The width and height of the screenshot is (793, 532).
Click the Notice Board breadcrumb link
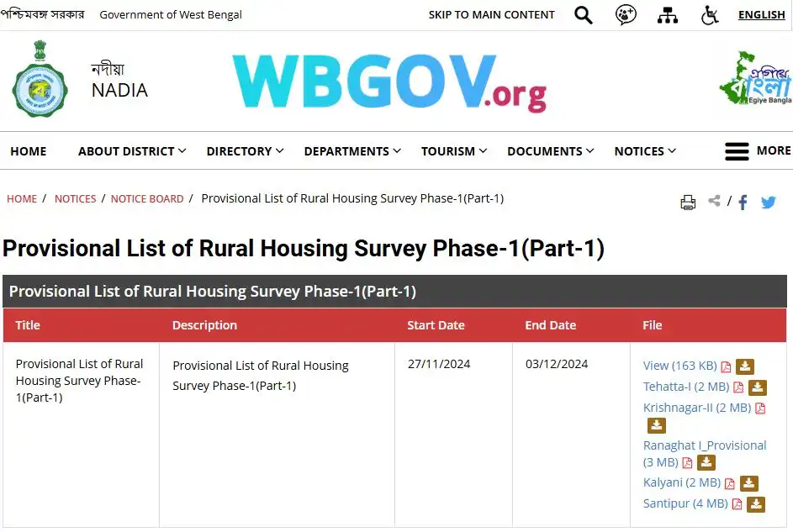(147, 199)
